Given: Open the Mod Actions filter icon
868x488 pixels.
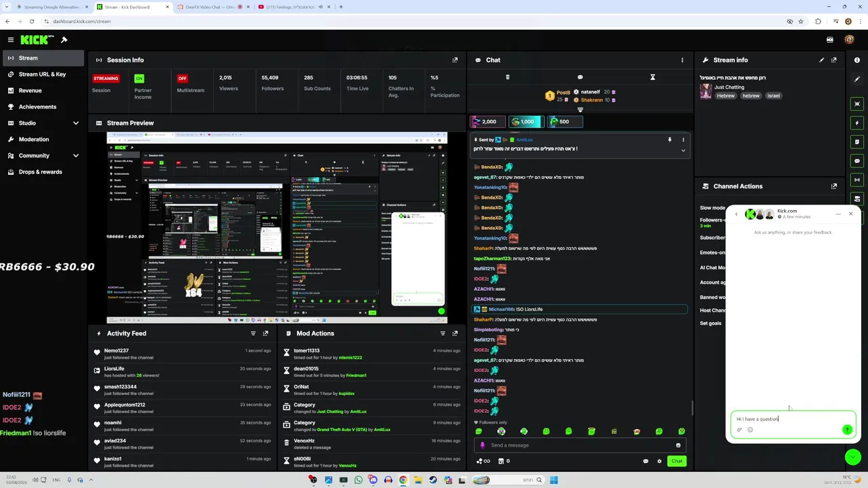Looking at the screenshot, I should click(x=443, y=333).
